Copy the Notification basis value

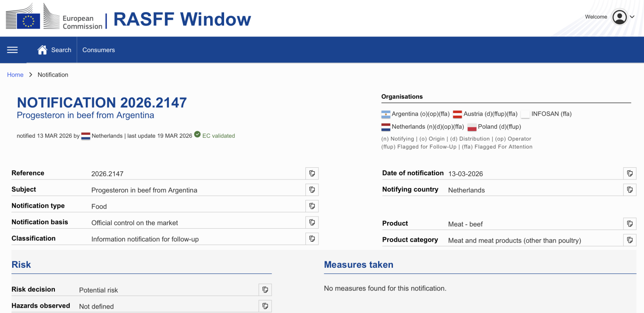(312, 222)
